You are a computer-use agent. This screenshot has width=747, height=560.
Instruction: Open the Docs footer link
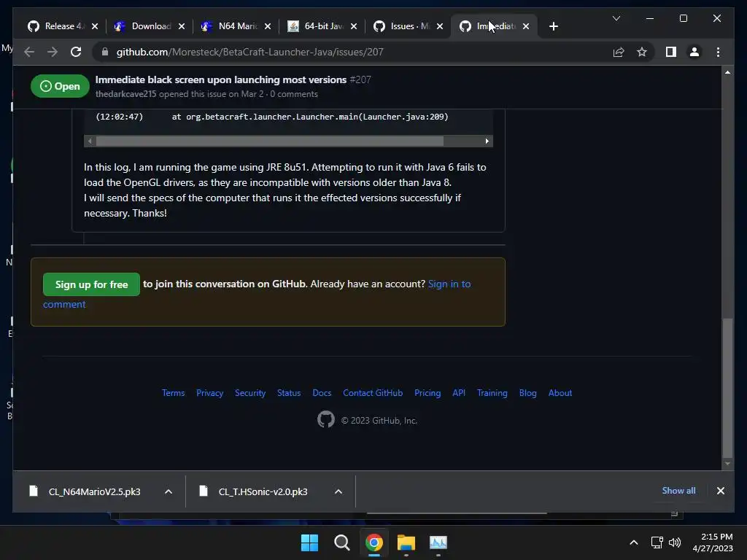tap(322, 393)
